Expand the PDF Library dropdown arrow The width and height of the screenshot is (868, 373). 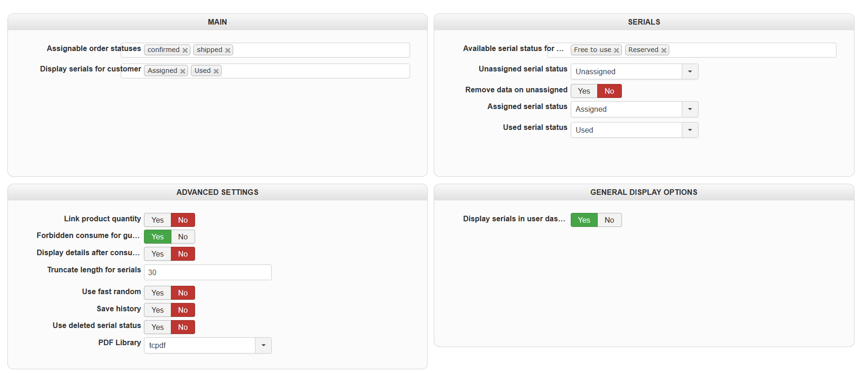pos(263,345)
